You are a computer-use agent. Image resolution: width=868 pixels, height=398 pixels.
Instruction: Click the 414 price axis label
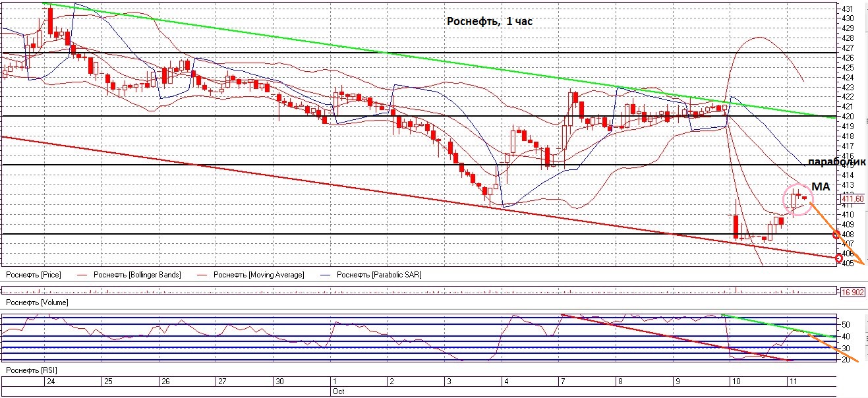click(848, 175)
